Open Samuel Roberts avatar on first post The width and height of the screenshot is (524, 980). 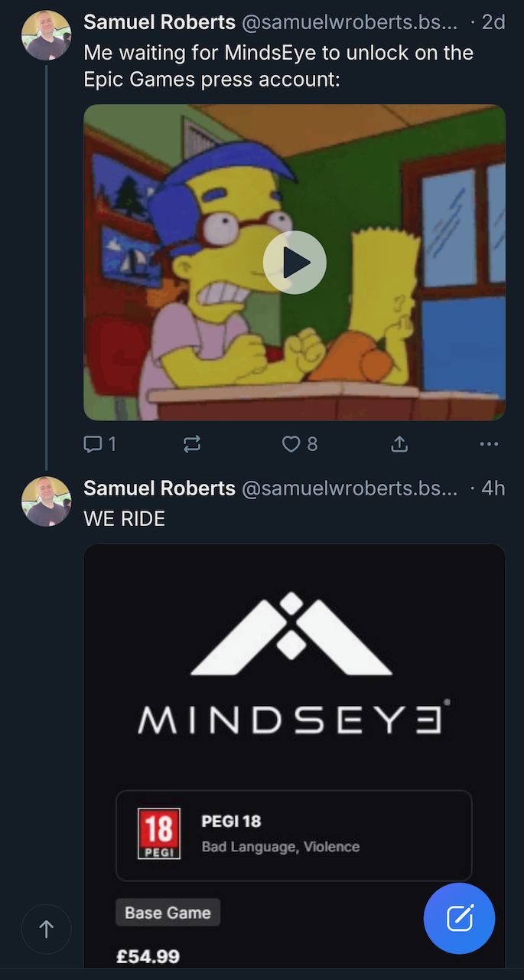47,35
